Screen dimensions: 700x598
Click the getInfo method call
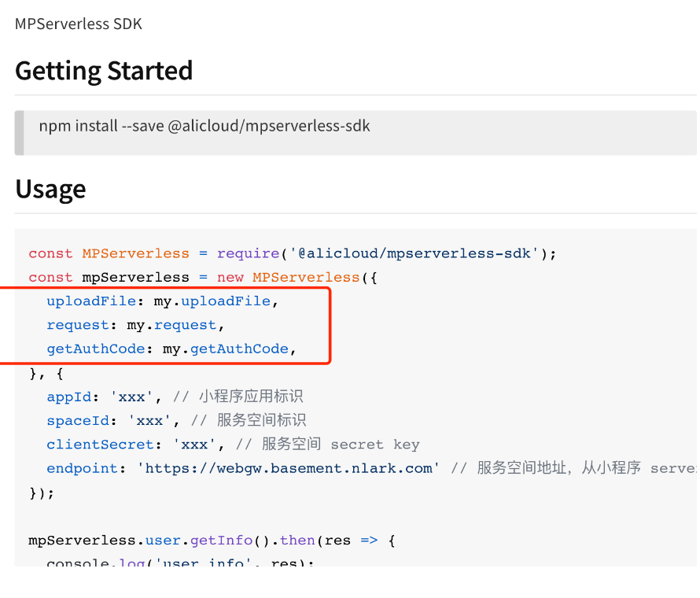(x=221, y=540)
